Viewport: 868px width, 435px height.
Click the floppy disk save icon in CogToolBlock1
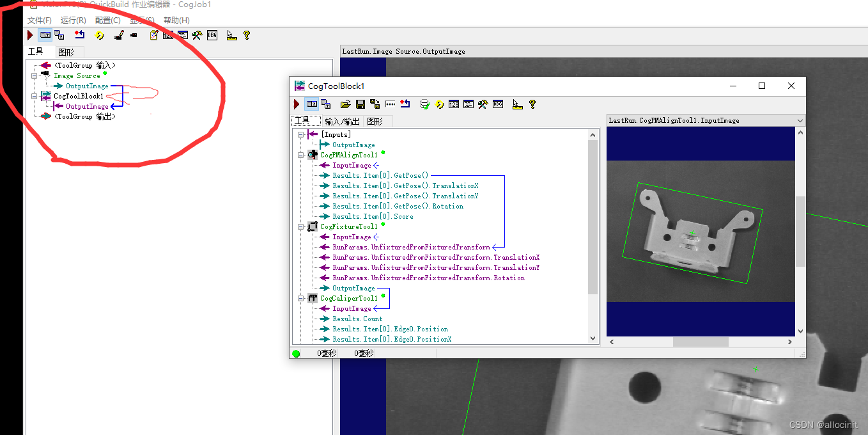click(360, 104)
